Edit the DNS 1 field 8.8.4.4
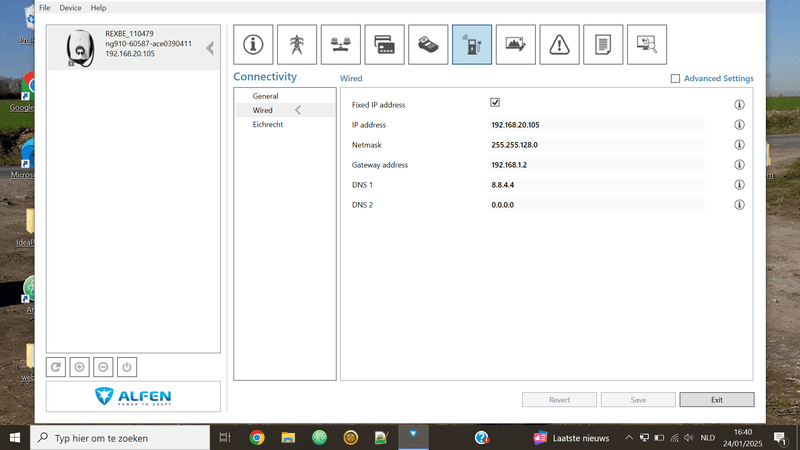Image resolution: width=800 pixels, height=450 pixels. click(x=597, y=185)
